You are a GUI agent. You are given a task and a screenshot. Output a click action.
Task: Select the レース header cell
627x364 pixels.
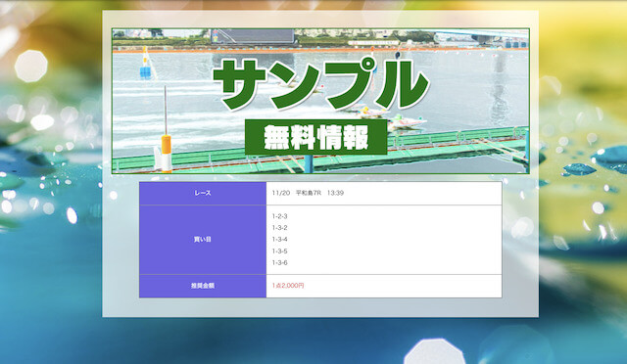pos(203,194)
